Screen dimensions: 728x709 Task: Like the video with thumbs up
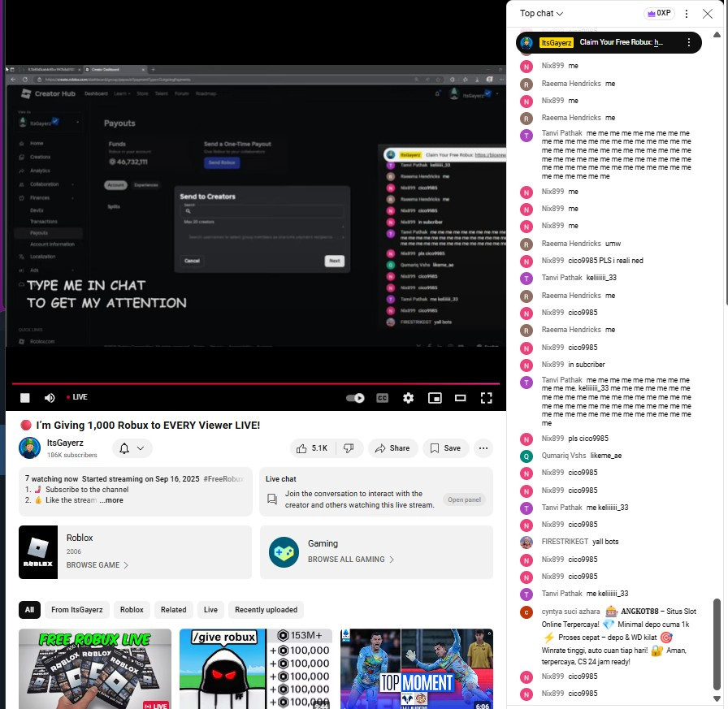point(313,448)
